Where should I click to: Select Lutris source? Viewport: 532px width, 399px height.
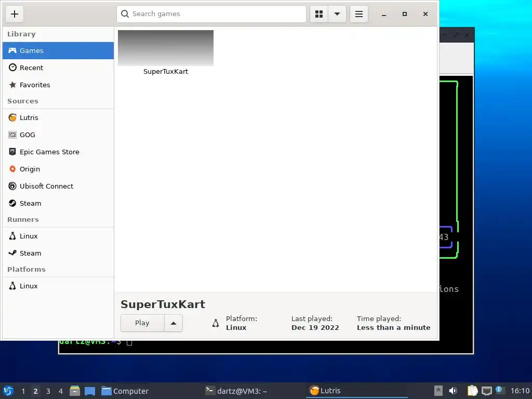pos(58,118)
